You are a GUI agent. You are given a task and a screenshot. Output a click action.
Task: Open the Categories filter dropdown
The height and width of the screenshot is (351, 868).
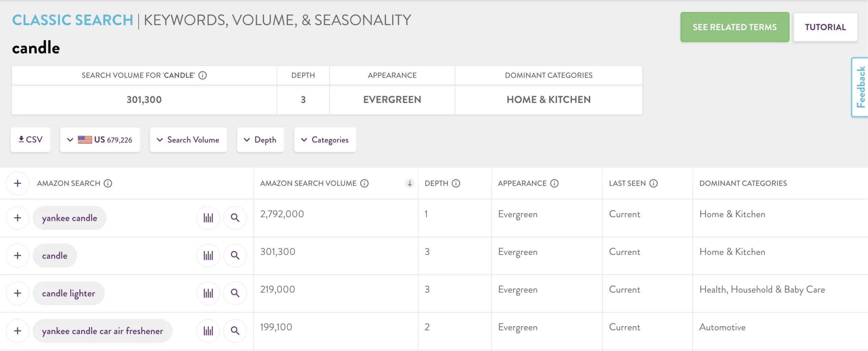pos(325,140)
